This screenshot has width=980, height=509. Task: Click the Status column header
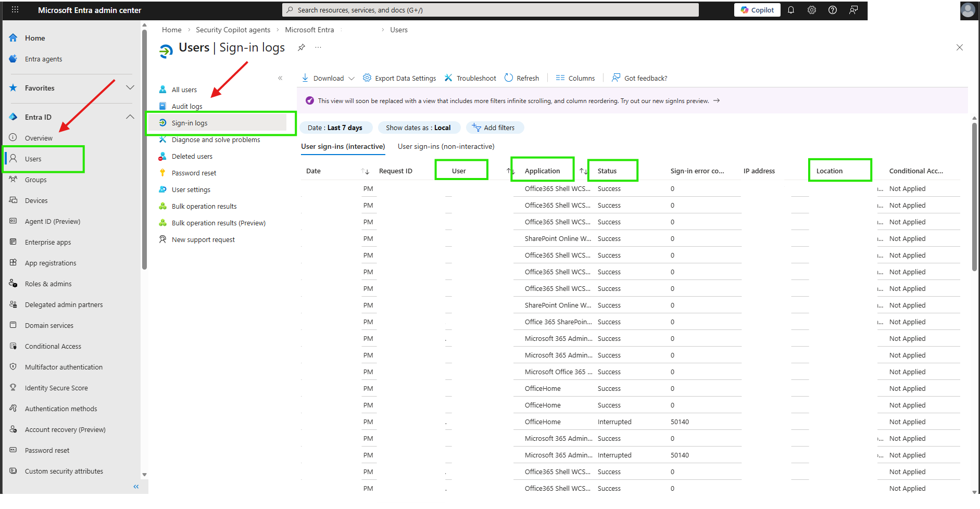click(x=607, y=171)
